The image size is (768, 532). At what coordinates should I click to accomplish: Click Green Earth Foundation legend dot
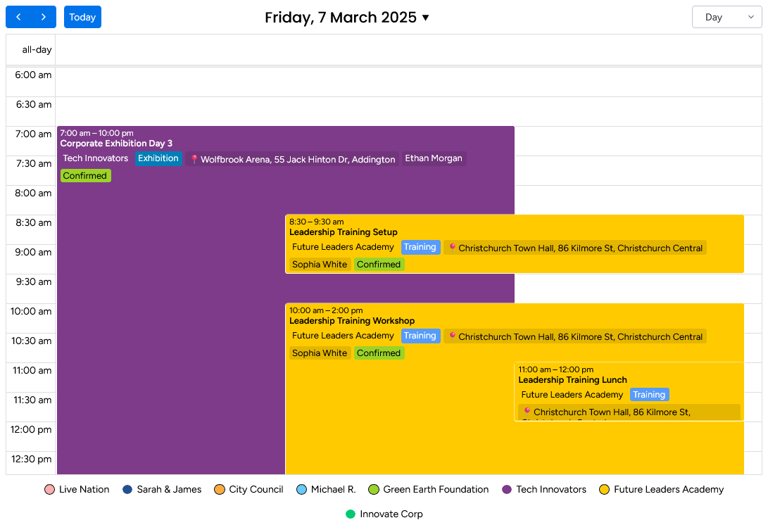pos(374,489)
